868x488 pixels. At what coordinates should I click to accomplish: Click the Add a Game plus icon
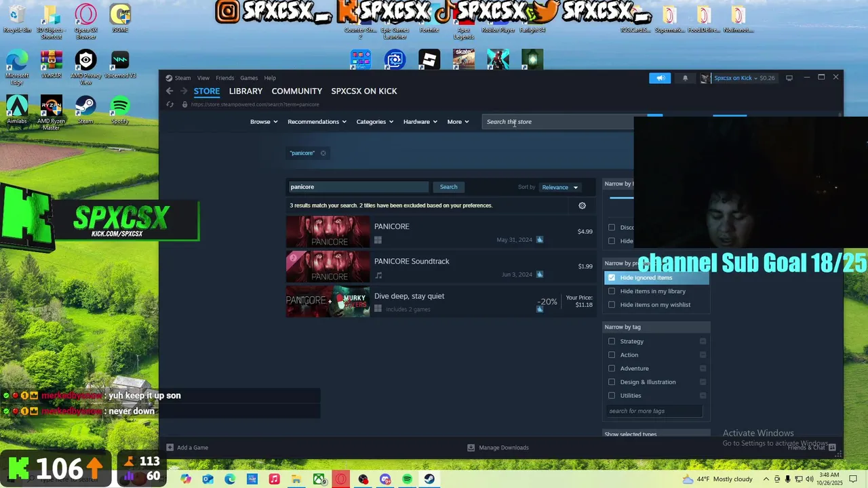(170, 447)
